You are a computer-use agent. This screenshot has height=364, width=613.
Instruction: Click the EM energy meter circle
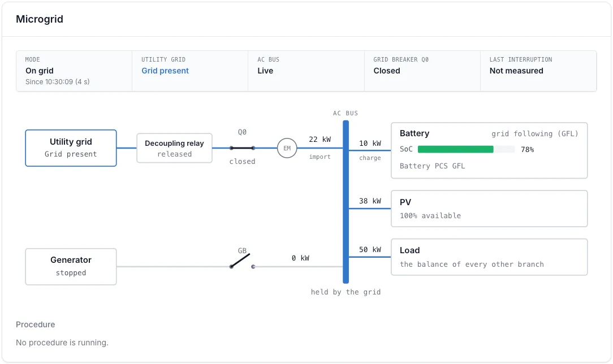(287, 148)
